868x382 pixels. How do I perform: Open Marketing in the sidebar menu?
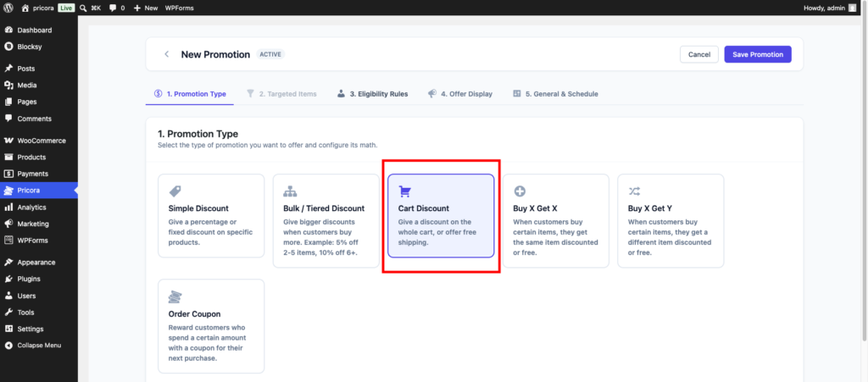pyautogui.click(x=39, y=224)
